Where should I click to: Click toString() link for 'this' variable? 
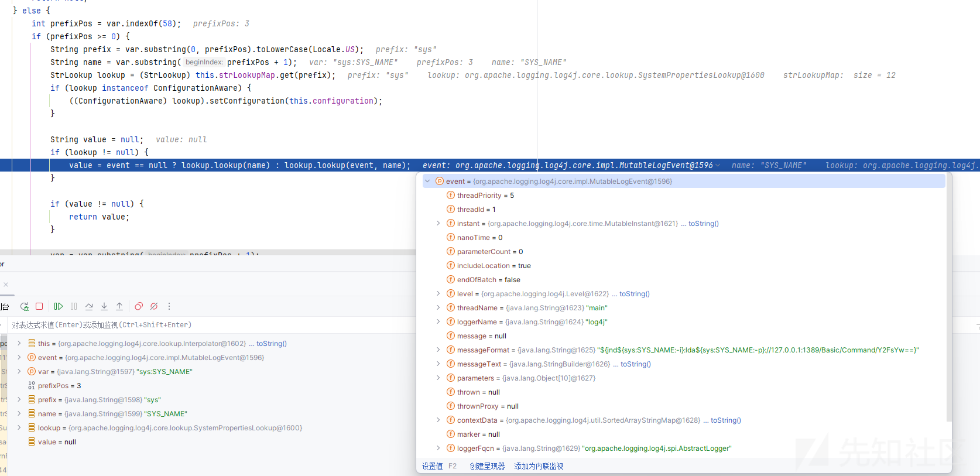(272, 344)
